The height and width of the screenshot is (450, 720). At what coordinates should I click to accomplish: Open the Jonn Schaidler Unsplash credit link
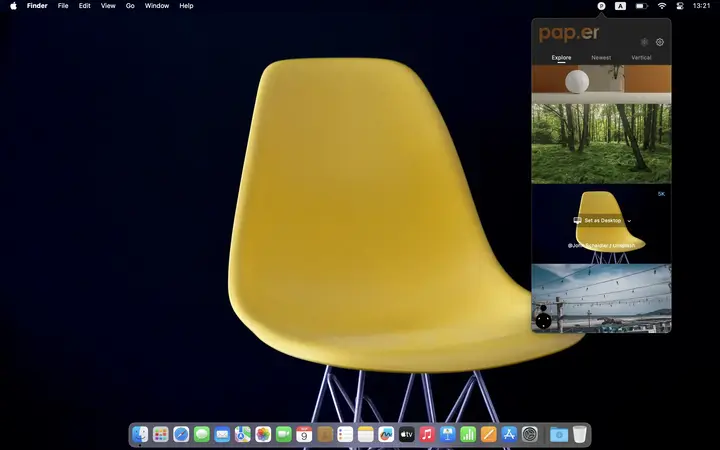point(601,246)
